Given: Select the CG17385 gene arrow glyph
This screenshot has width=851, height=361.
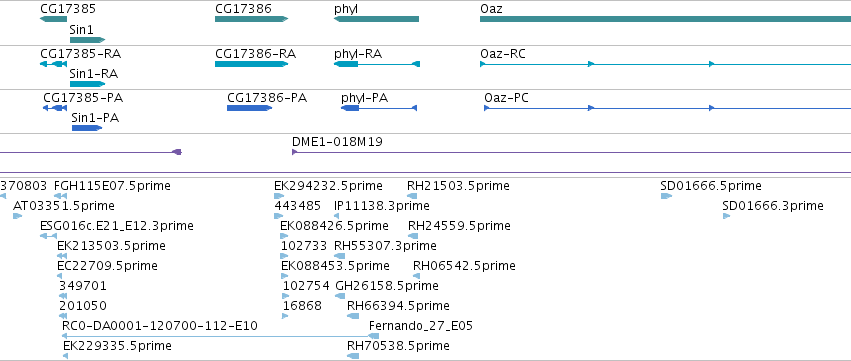Looking at the screenshot, I should [53, 19].
